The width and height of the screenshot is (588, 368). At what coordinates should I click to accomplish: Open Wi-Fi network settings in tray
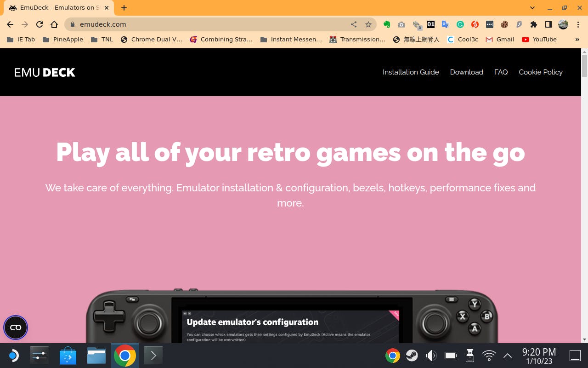point(489,356)
